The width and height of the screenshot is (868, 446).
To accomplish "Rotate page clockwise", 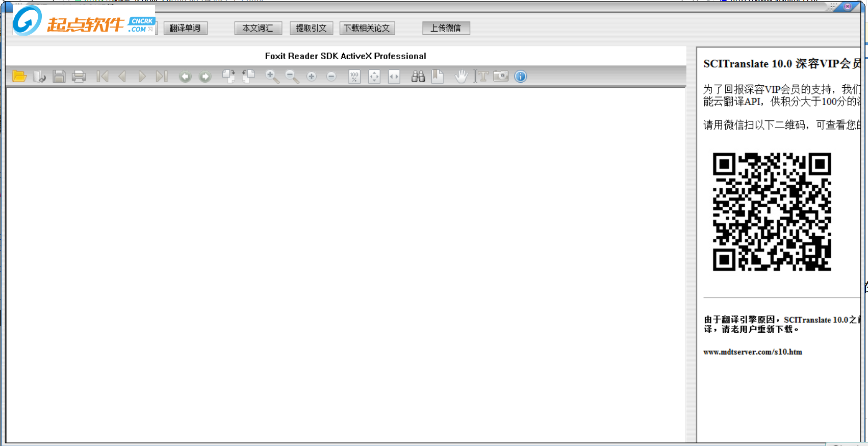I will point(229,77).
